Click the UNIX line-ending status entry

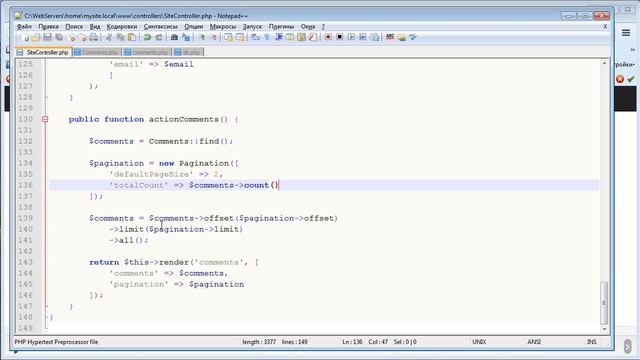click(x=479, y=342)
